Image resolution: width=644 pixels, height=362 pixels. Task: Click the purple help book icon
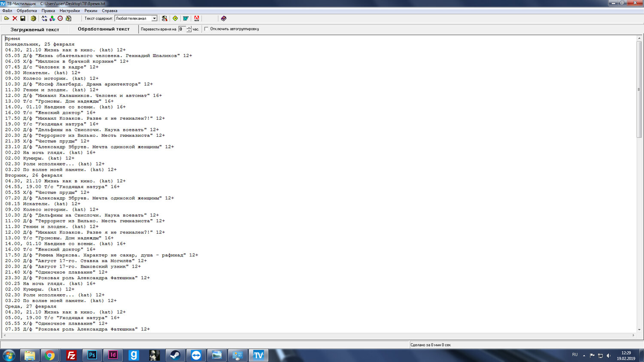pyautogui.click(x=223, y=18)
